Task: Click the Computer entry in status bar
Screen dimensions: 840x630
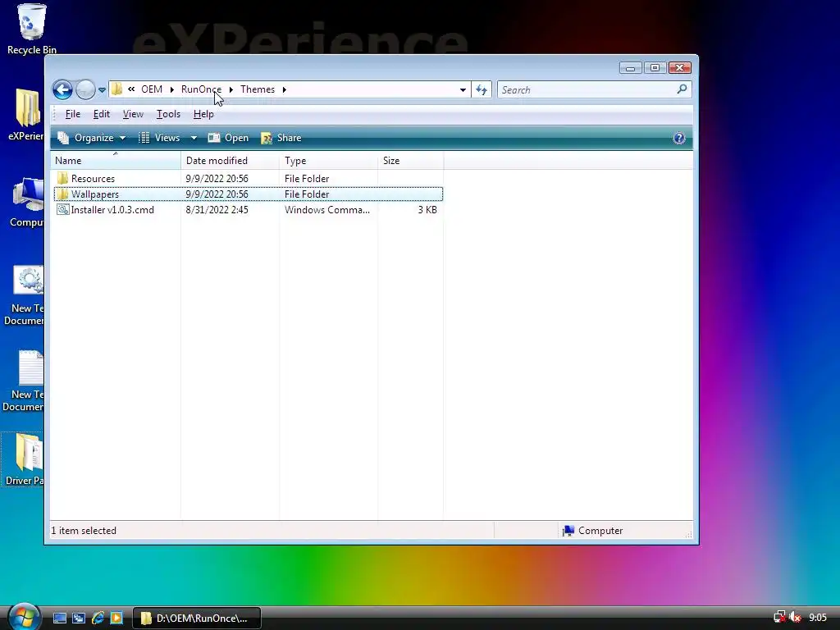Action: (x=592, y=531)
